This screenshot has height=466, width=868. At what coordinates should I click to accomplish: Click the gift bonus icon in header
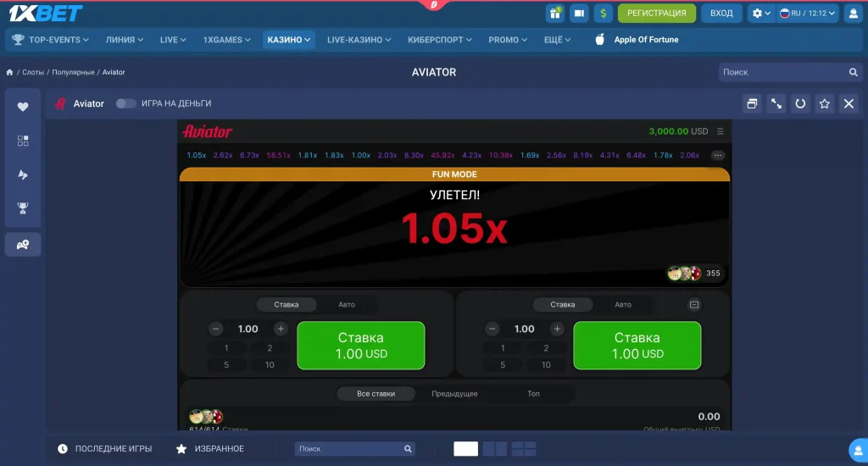[x=555, y=14]
